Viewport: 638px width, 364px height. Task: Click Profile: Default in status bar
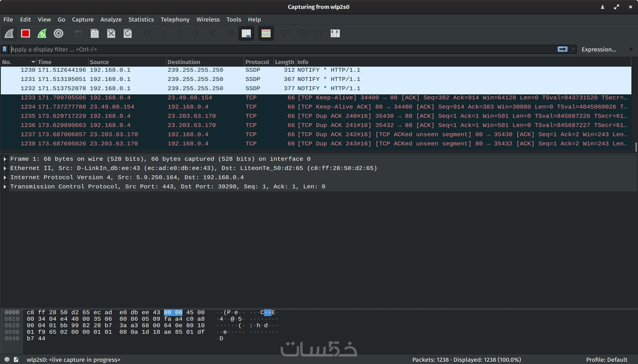pos(606,359)
